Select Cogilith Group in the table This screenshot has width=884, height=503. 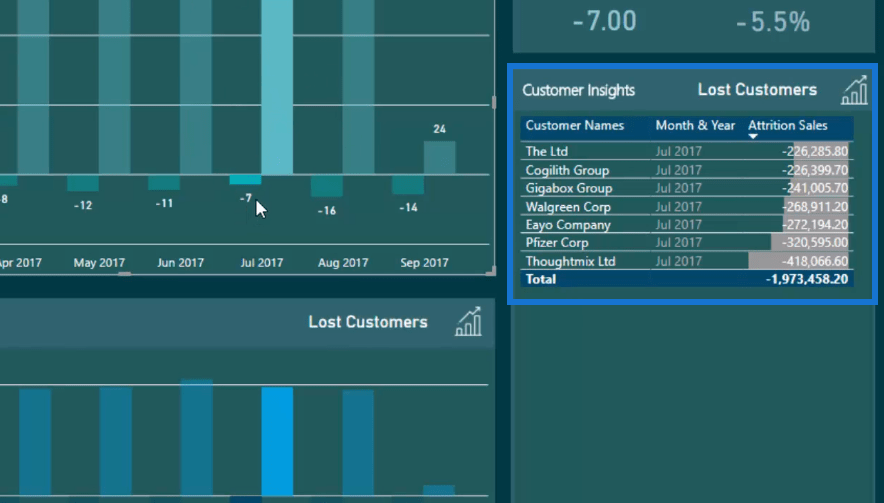pyautogui.click(x=567, y=170)
